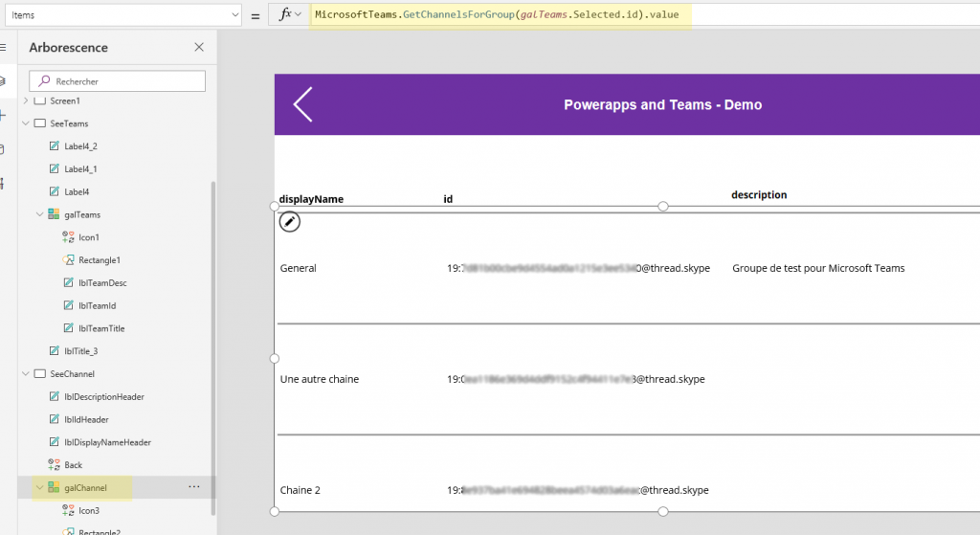The image size is (980, 535).
Task: Click the formula bar text
Action: click(497, 14)
